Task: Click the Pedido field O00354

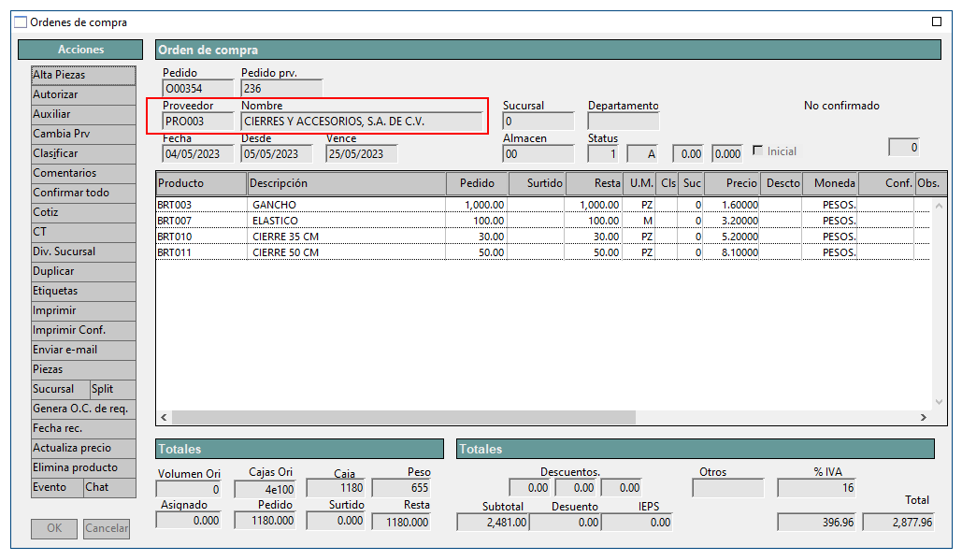Action: tap(197, 88)
